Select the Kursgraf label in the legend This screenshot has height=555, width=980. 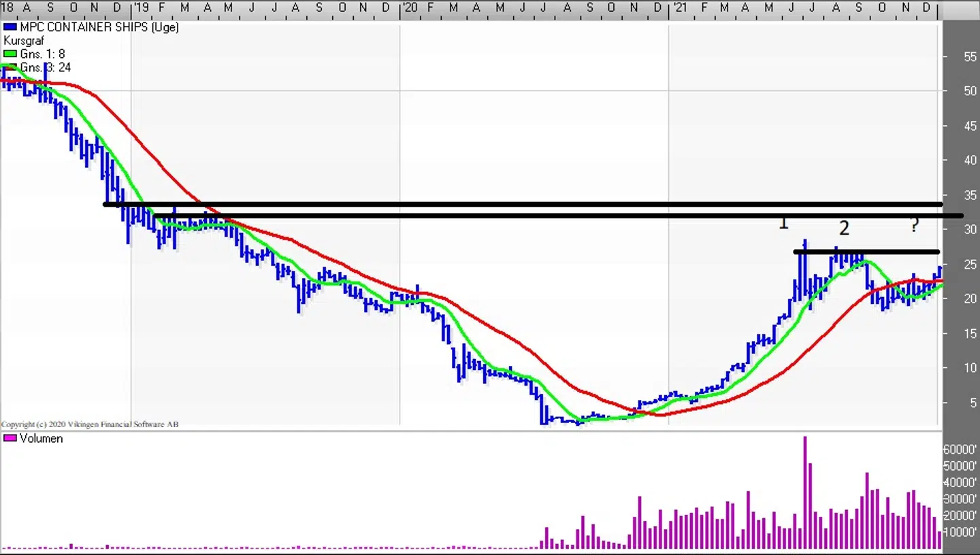click(x=24, y=41)
